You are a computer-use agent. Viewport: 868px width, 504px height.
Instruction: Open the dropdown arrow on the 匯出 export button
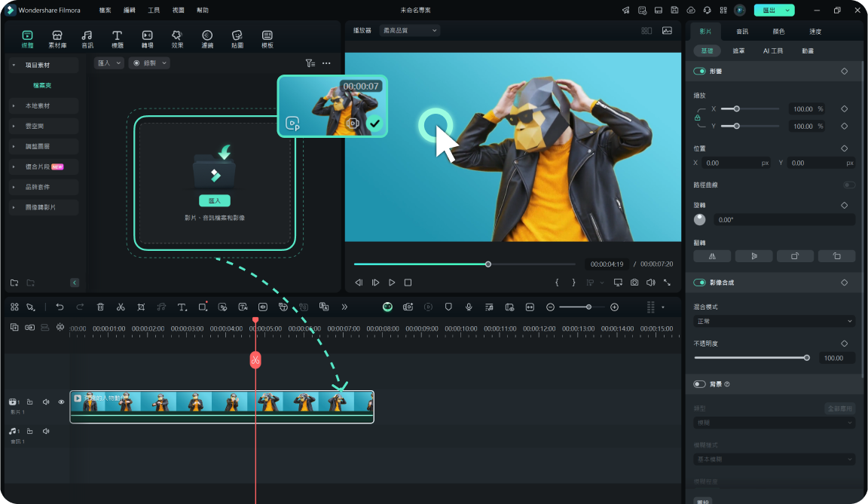point(787,10)
